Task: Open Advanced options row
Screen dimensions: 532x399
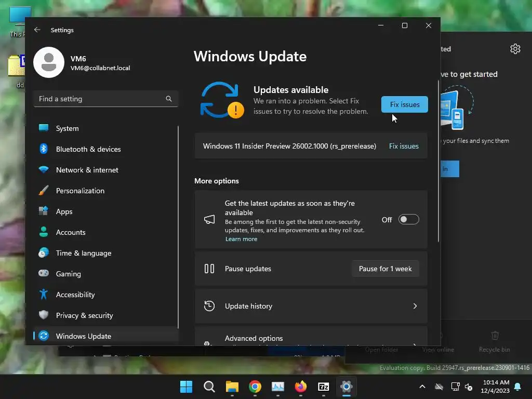Action: (311, 337)
